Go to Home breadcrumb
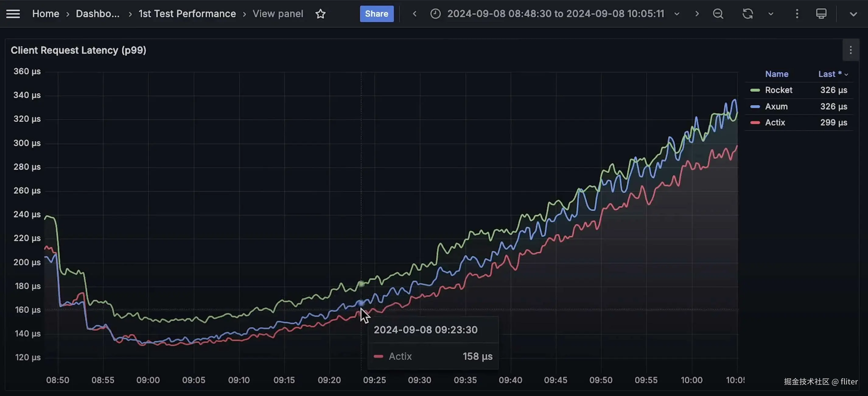This screenshot has width=868, height=396. pos(45,14)
